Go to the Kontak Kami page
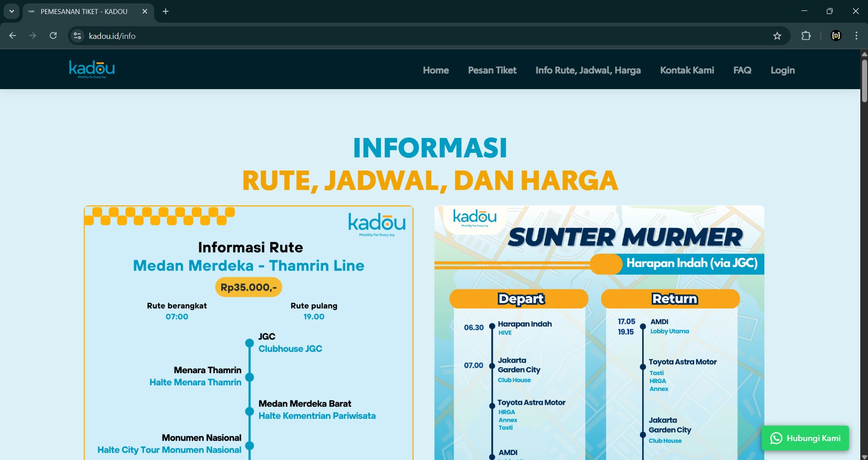 [687, 70]
